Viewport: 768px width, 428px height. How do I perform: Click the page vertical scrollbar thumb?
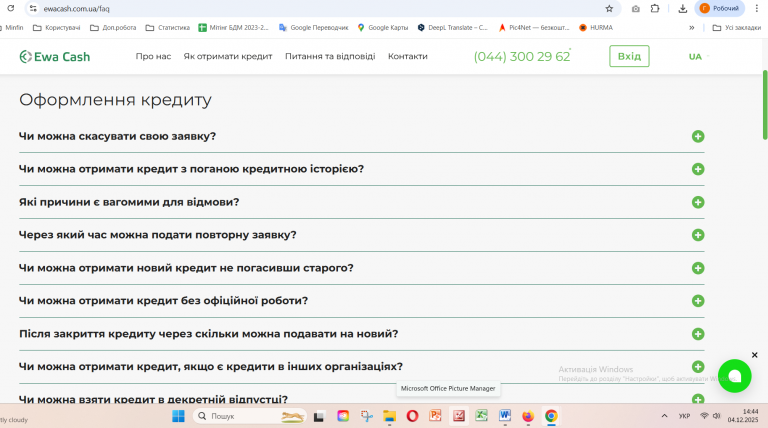point(765,105)
